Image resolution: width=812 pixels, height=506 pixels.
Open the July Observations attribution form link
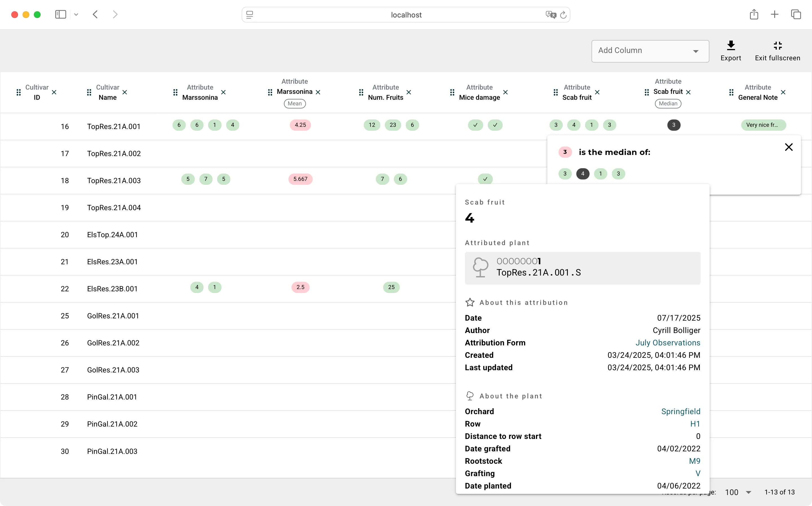tap(668, 342)
